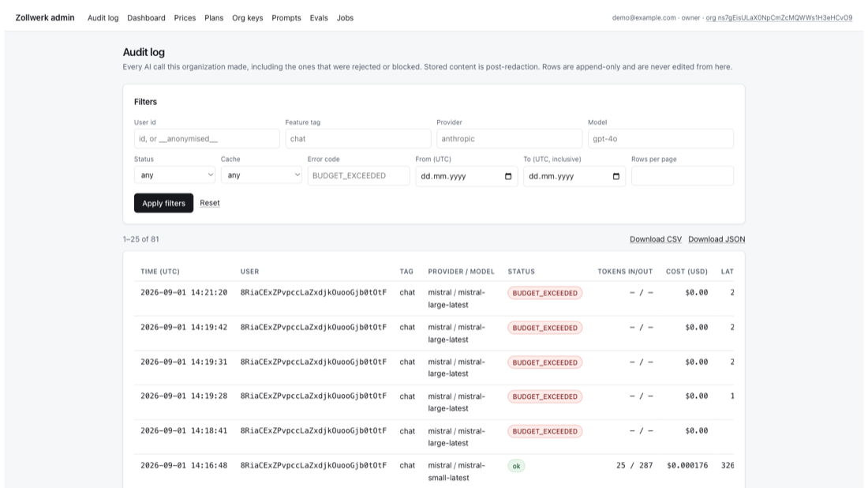
Task: Open the Evals nav item
Action: (x=319, y=17)
